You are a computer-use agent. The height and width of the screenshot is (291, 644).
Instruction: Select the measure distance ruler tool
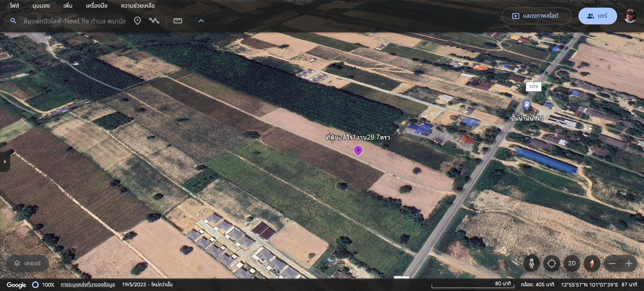[178, 21]
